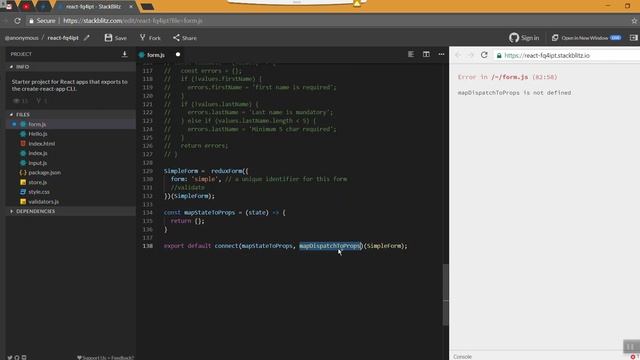Click the pause button in bottom-right corner
Viewport: 640px width, 360px height.
[x=631, y=347]
